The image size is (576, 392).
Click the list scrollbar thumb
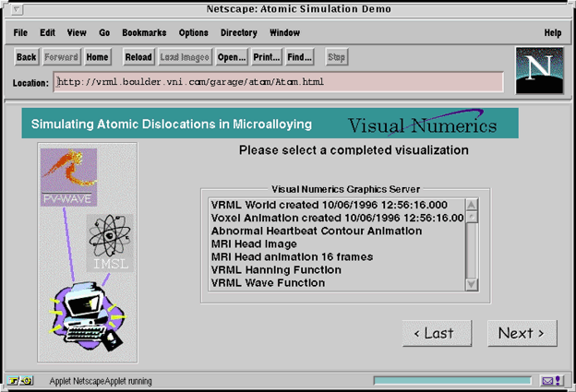coord(472,217)
